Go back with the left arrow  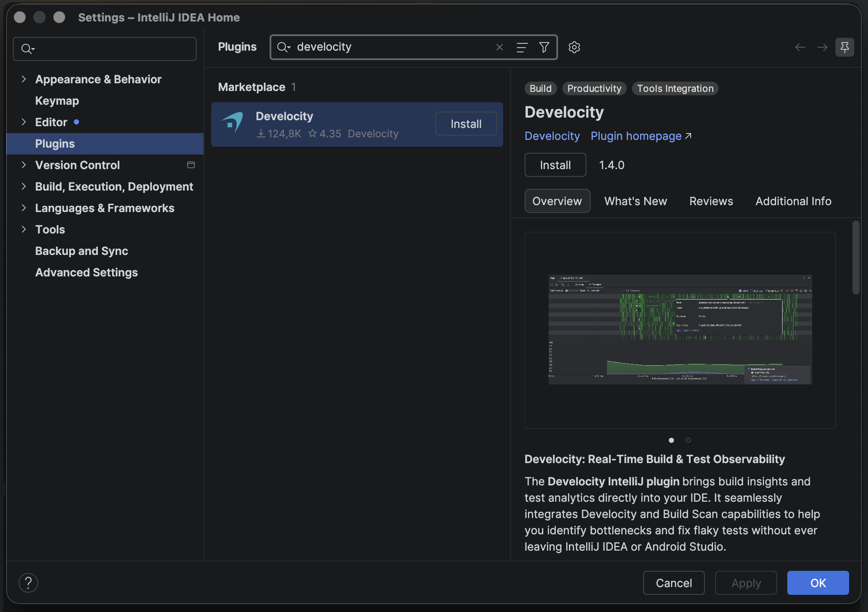tap(800, 47)
